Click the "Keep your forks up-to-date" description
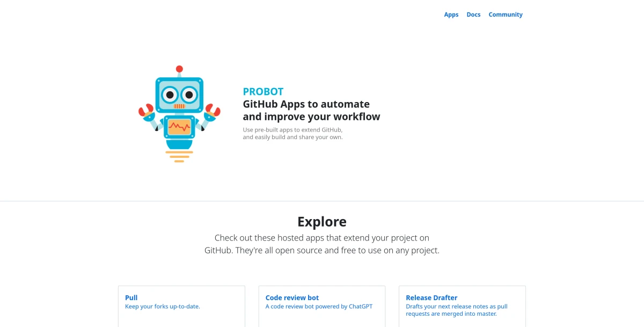 (x=162, y=307)
